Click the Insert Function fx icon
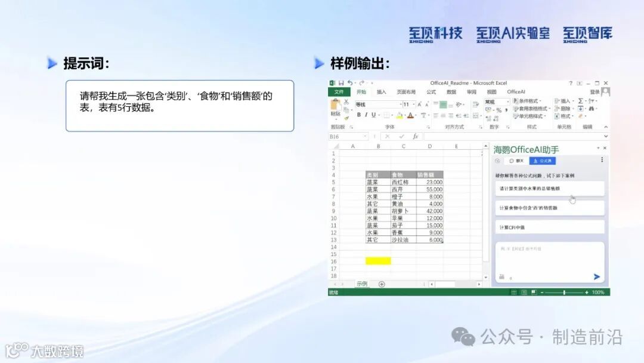The image size is (644, 363). (x=415, y=136)
